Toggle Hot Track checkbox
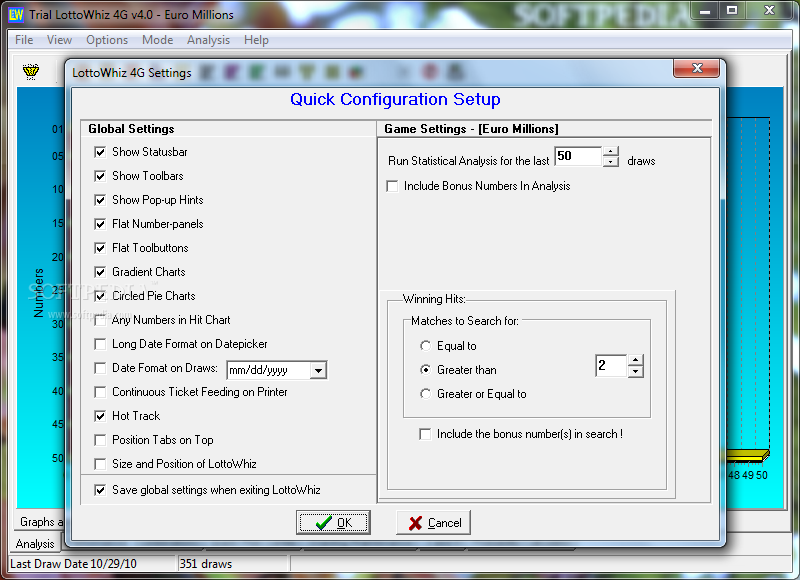The width and height of the screenshot is (800, 580). click(100, 416)
